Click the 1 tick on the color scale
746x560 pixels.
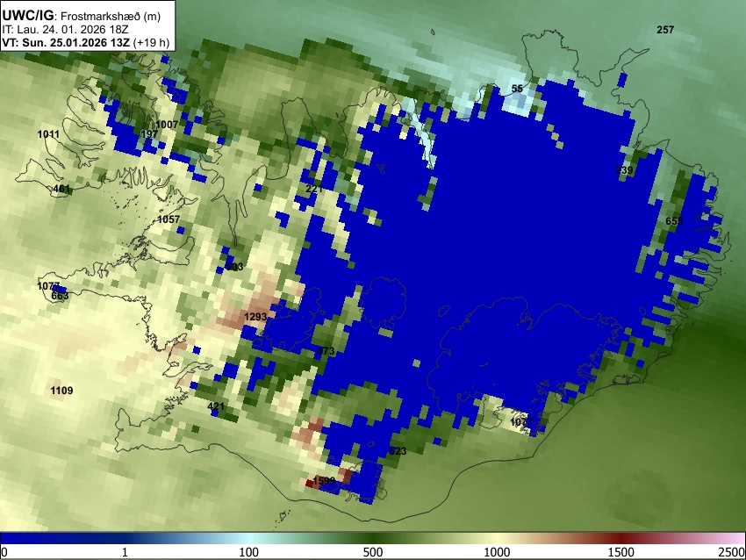click(x=125, y=552)
